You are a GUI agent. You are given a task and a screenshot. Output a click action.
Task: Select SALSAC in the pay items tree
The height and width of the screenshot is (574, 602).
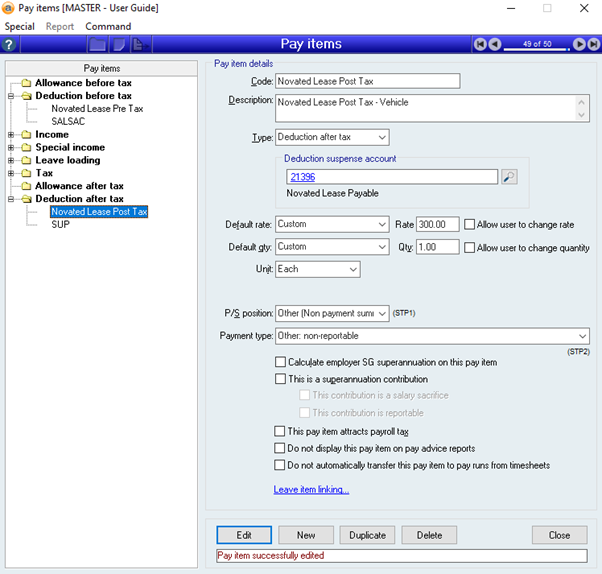click(x=68, y=121)
